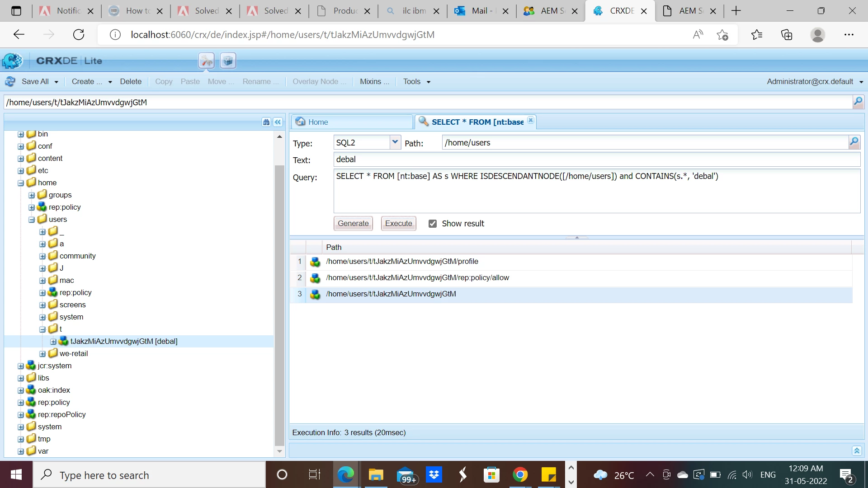The height and width of the screenshot is (488, 868).
Task: Click the search icon beside the address path bar
Action: [858, 102]
